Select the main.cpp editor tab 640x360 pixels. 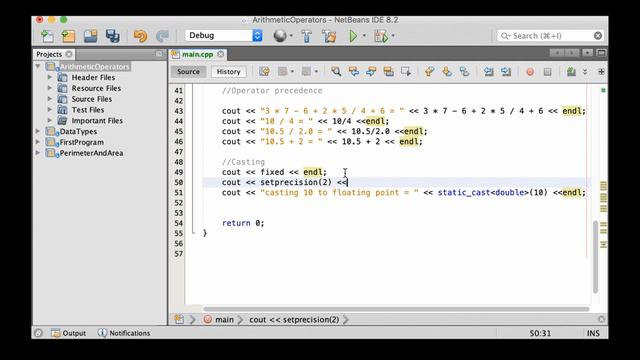pos(198,54)
